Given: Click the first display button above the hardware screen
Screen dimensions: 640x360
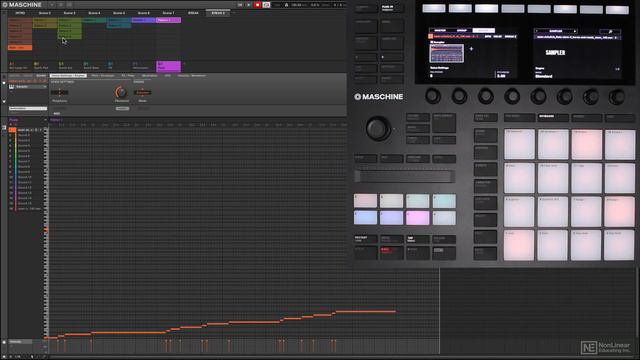Looking at the screenshot, I should pyautogui.click(x=433, y=8).
